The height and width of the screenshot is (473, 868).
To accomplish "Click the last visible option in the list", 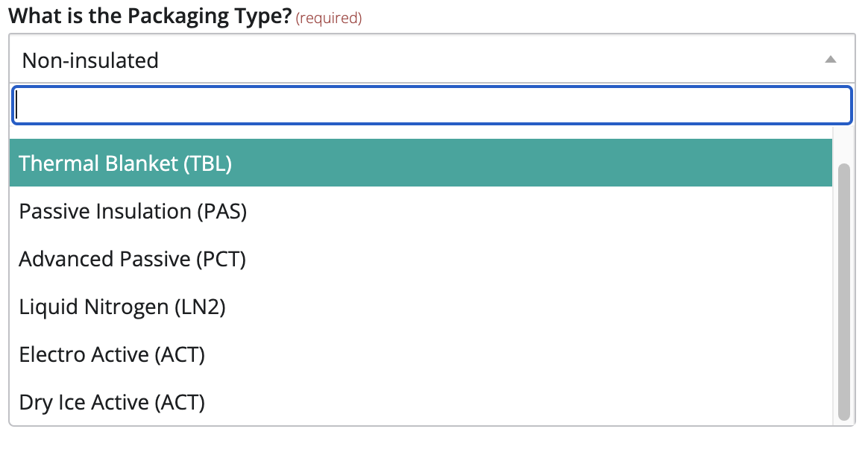I will pyautogui.click(x=110, y=402).
